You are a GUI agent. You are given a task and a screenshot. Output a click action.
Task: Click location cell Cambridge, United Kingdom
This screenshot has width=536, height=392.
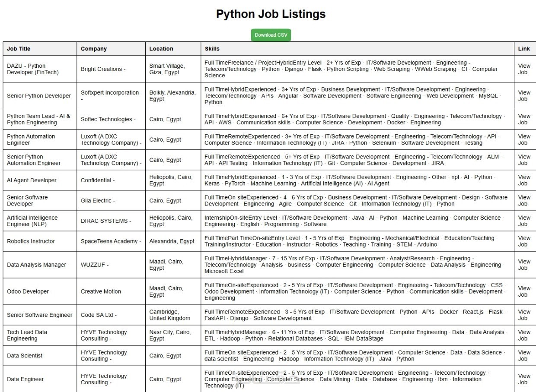173,315
